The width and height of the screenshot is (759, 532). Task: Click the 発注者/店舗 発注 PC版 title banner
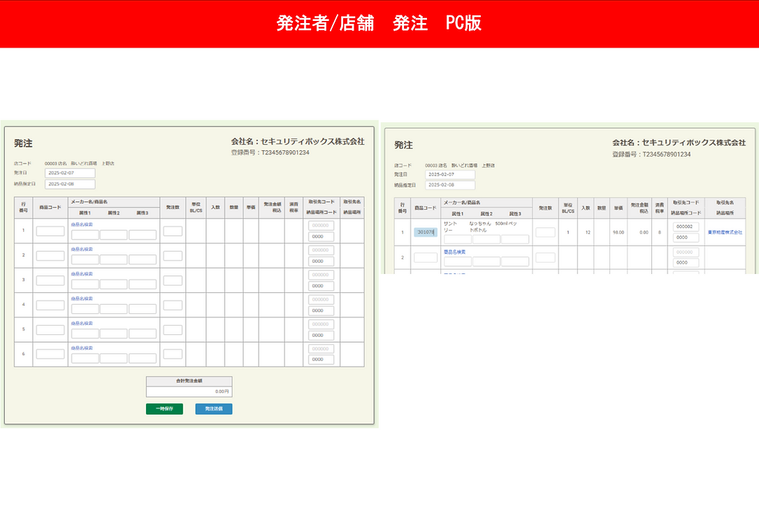click(379, 23)
